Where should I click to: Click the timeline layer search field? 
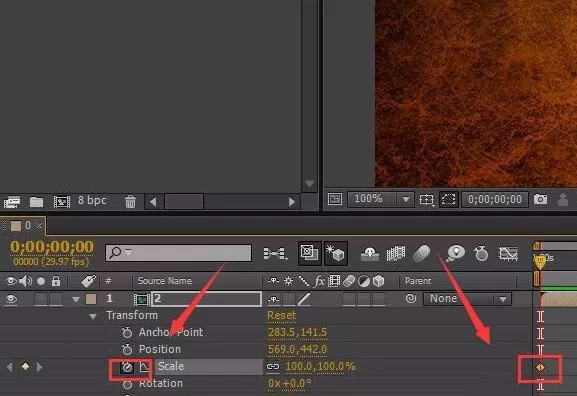coord(178,253)
